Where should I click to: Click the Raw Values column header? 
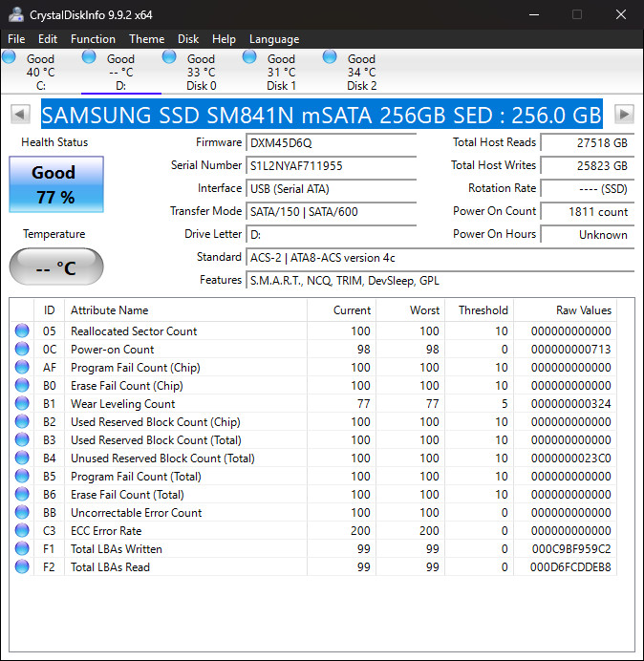[565, 310]
